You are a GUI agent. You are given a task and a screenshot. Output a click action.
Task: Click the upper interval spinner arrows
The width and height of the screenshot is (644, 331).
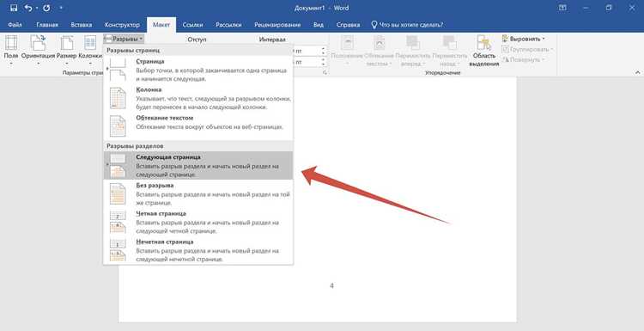tap(323, 51)
